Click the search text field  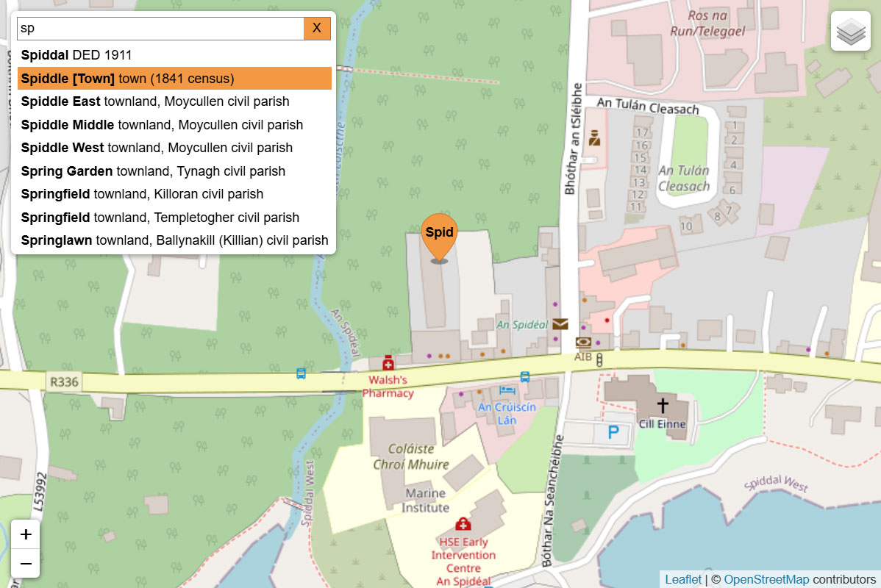pos(160,29)
